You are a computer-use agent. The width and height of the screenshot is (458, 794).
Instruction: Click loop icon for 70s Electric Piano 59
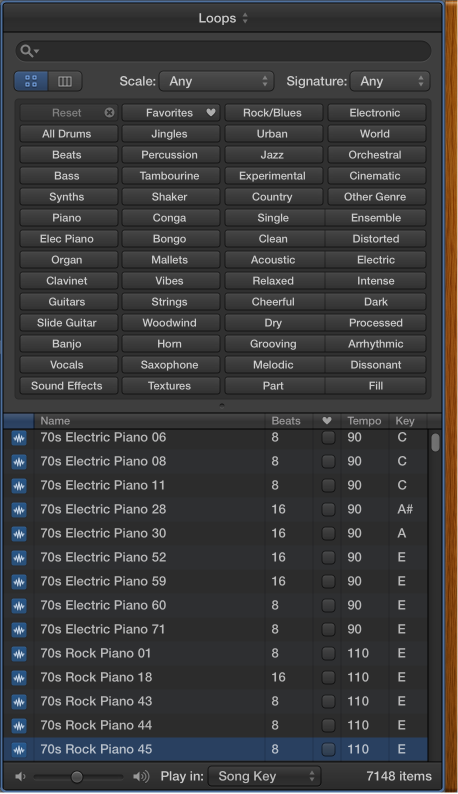[19, 582]
